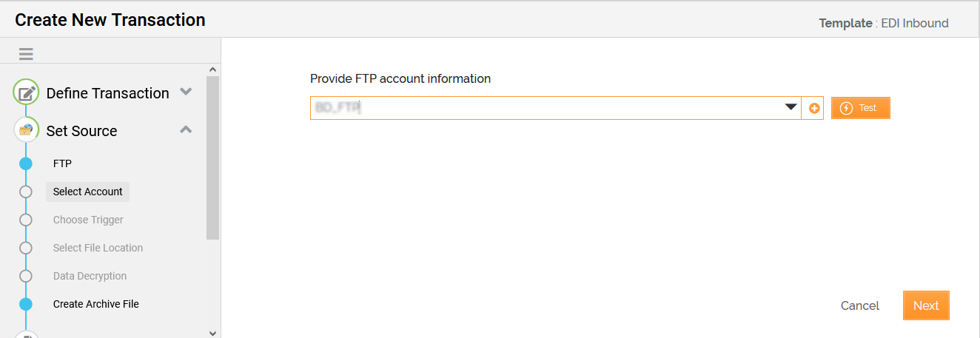Screen dimensions: 980x338
Task: Open the Create Archive File step
Action: coord(95,304)
